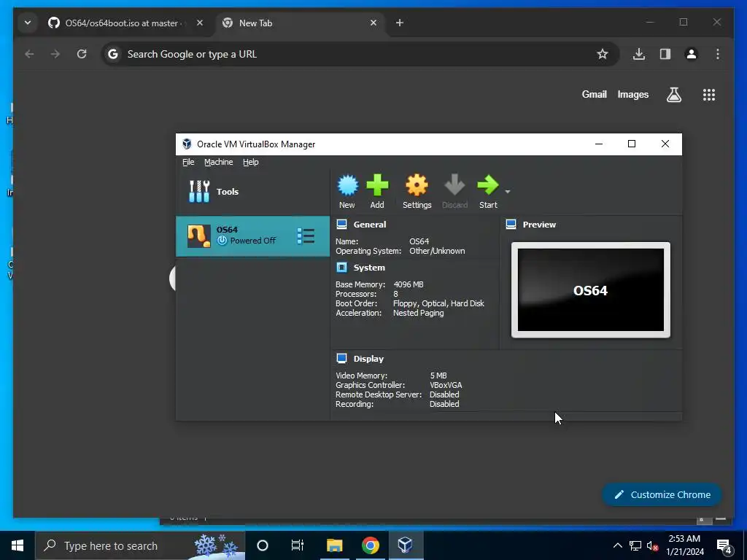Click the Preview section header
The height and width of the screenshot is (560, 747).
(x=539, y=225)
